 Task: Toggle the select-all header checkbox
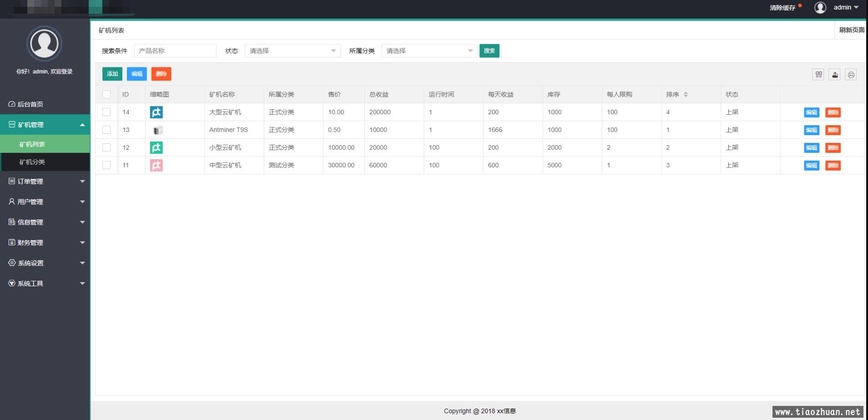point(106,94)
